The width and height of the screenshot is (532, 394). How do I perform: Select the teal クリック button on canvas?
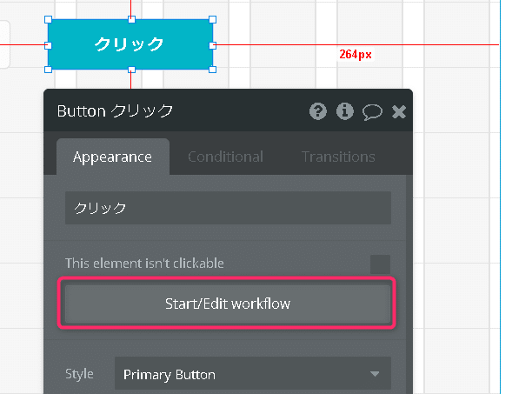tap(130, 44)
